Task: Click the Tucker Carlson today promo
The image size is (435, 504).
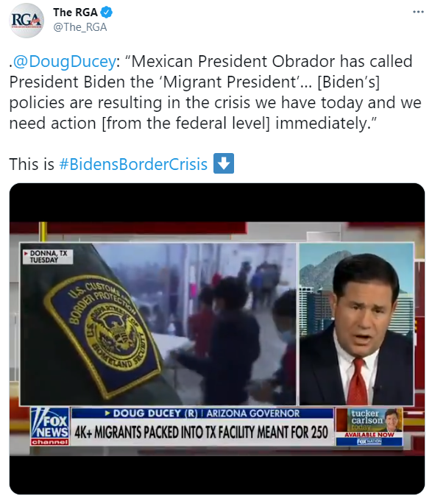Action: tap(369, 420)
